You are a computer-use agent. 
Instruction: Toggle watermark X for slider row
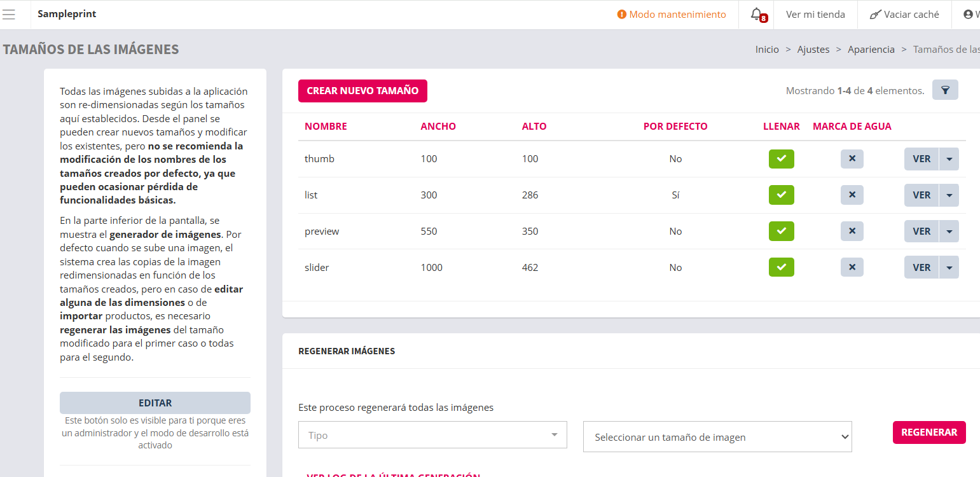pyautogui.click(x=852, y=268)
